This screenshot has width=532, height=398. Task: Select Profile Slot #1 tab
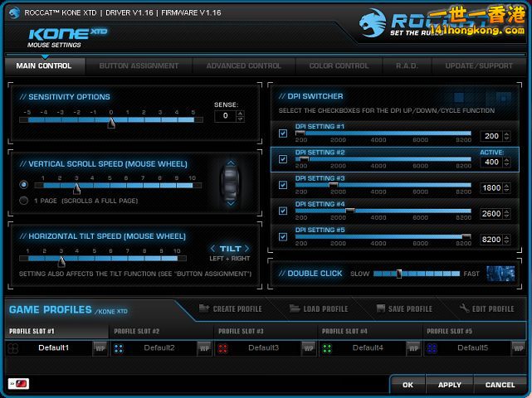[x=56, y=331]
